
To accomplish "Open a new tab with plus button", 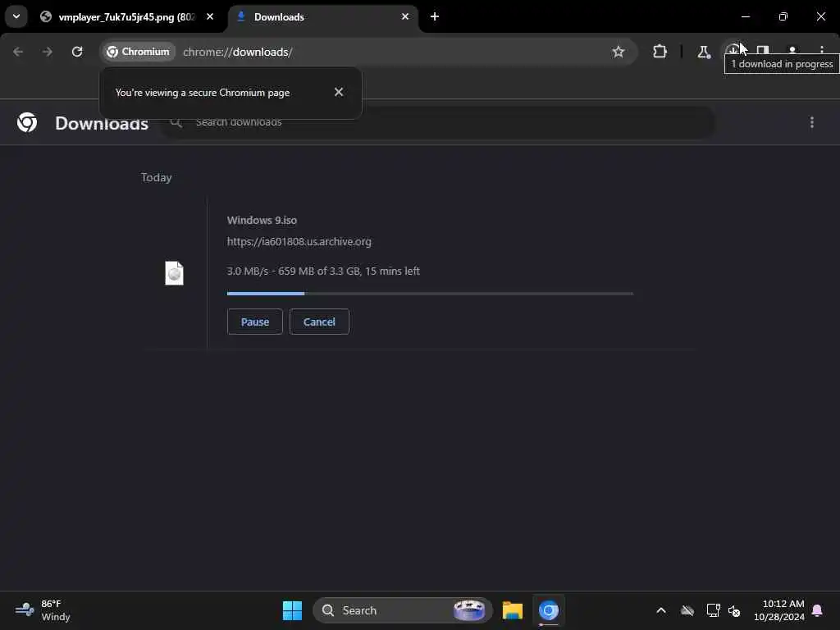I will coord(435,16).
